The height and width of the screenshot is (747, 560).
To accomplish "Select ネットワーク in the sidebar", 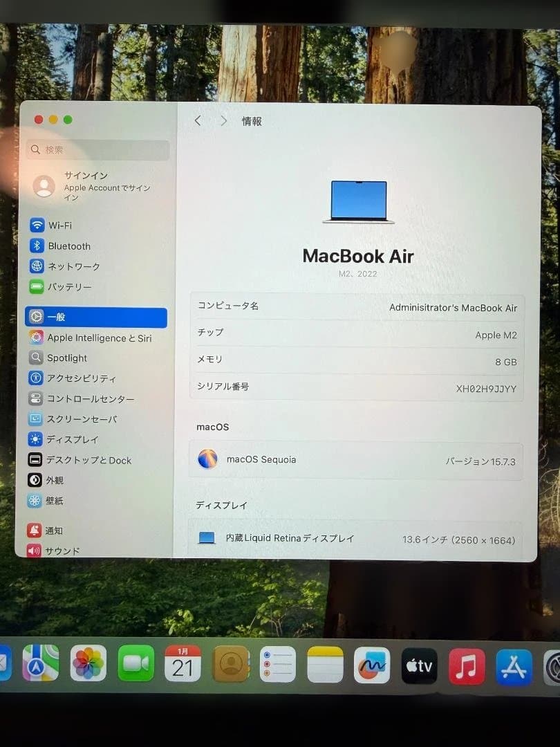I will 75,266.
